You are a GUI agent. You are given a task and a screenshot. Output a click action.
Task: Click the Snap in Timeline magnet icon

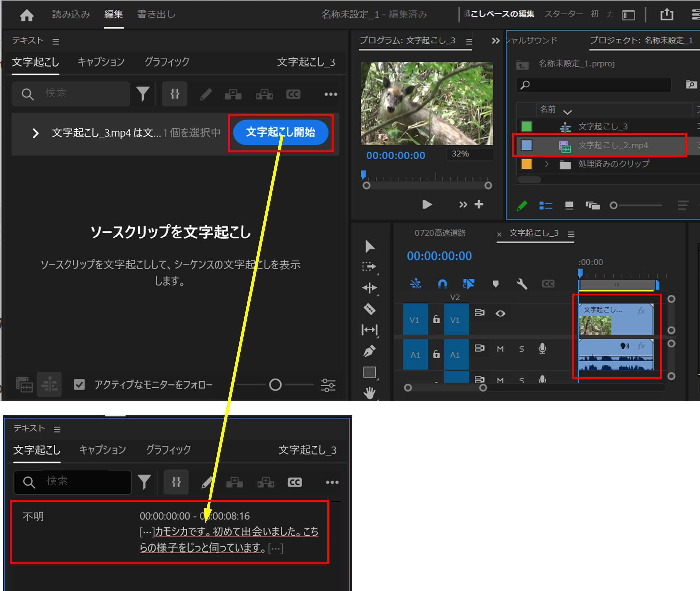[x=442, y=284]
